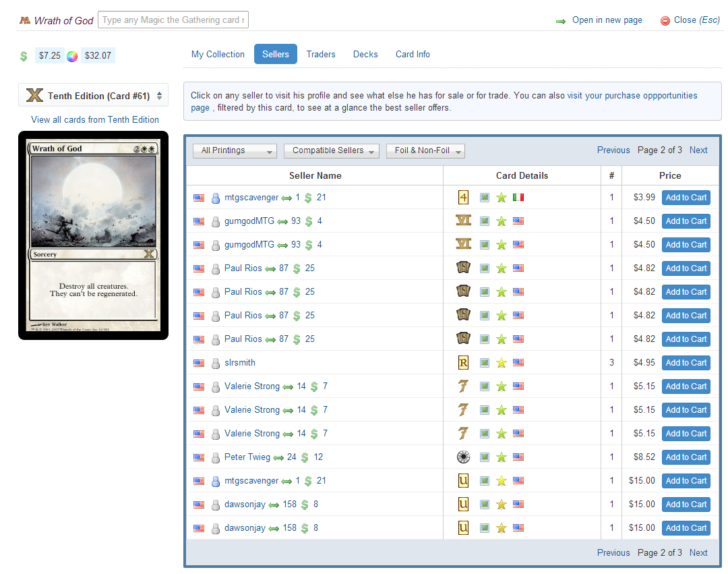
Task: Click the Italian flag icon in the first seller row
Action: [518, 198]
